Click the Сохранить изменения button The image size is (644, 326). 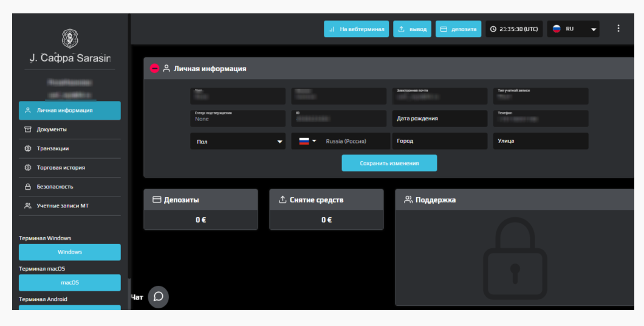tap(389, 163)
